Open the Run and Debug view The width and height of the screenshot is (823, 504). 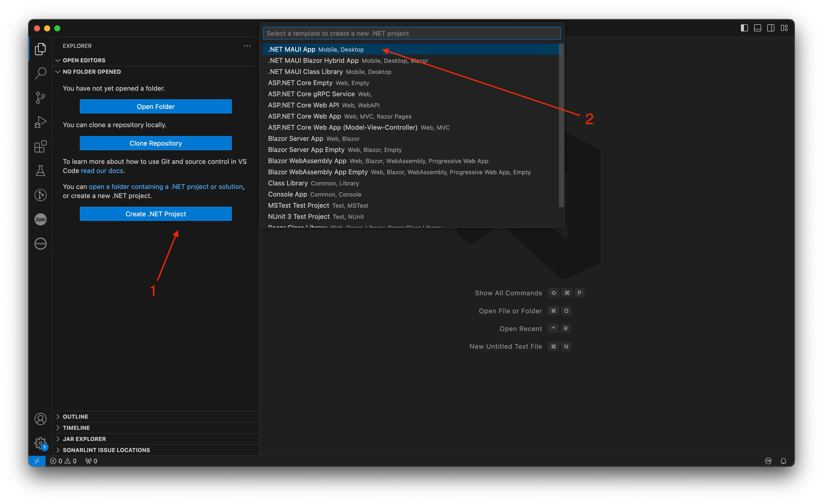click(x=41, y=122)
